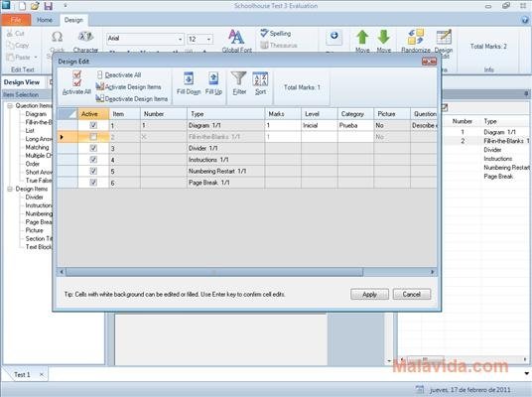The image size is (532, 397).
Task: Select the Design View tab
Action: tap(22, 82)
